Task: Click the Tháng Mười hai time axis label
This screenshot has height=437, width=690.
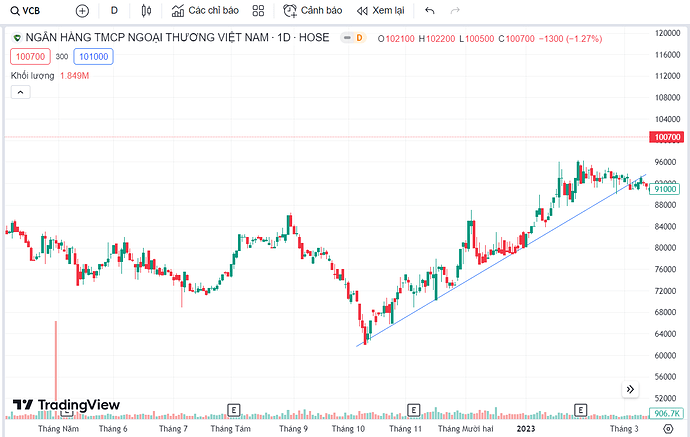Action: [x=466, y=429]
